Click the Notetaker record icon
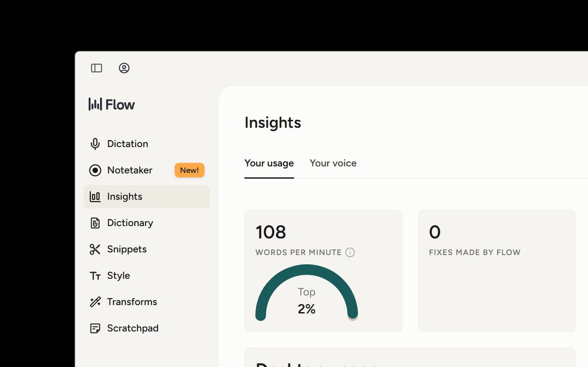 coord(95,170)
